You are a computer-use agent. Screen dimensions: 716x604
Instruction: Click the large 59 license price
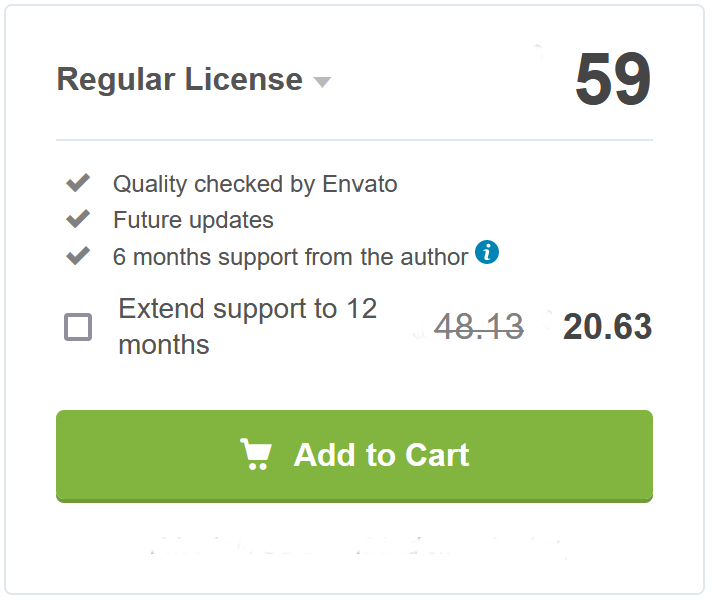pos(613,80)
